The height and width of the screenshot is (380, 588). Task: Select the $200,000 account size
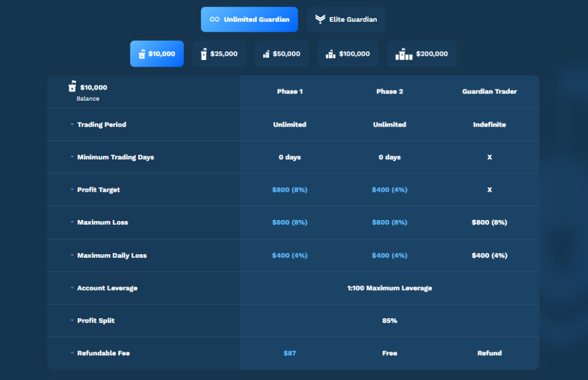[x=422, y=54]
